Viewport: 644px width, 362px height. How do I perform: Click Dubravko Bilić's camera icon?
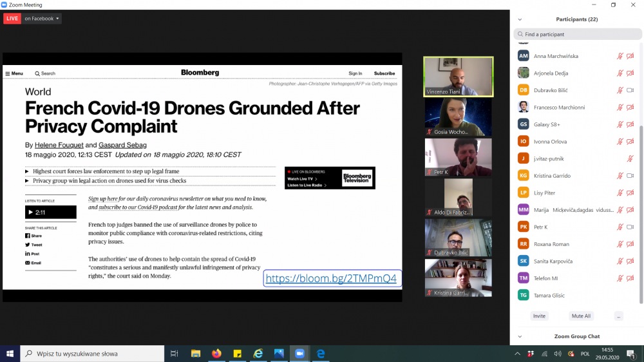[630, 90]
